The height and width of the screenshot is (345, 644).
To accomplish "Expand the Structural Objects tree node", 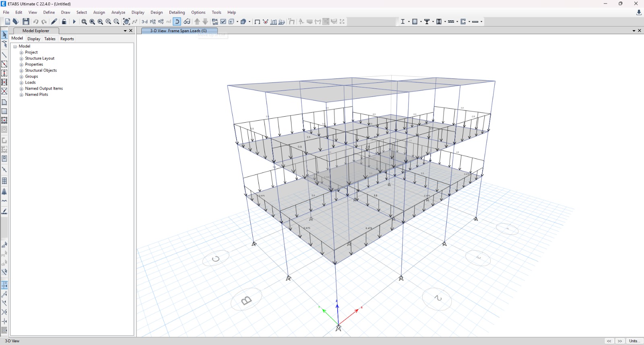I will tap(21, 71).
